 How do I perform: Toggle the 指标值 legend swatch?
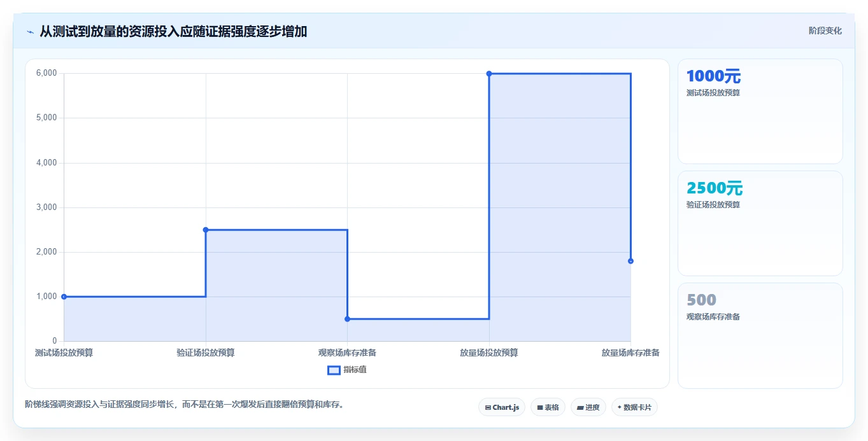[x=334, y=370]
